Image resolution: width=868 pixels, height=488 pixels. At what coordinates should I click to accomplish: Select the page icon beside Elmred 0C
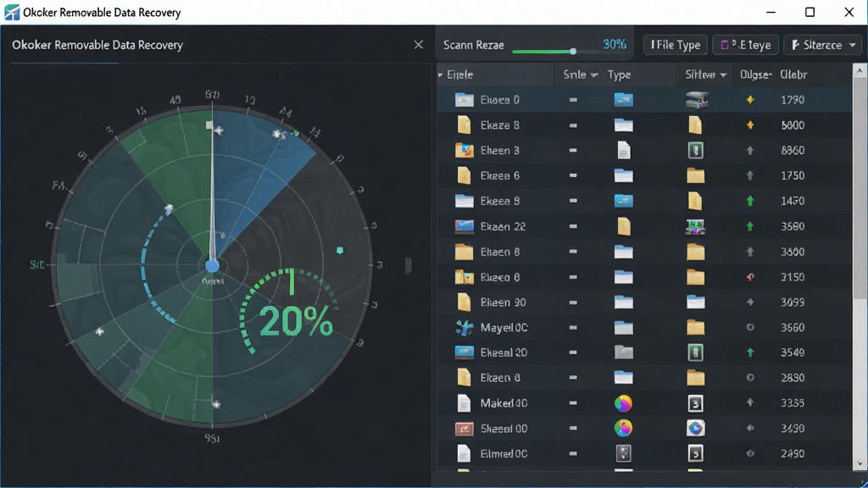point(464,454)
